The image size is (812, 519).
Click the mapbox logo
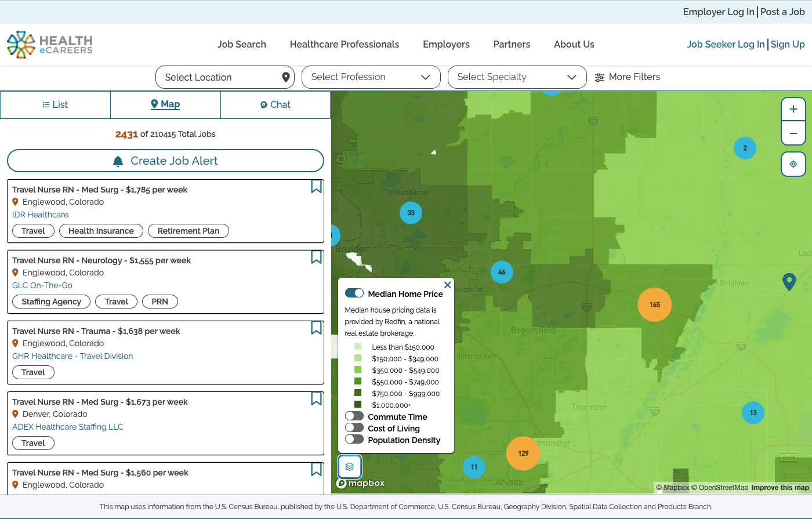pyautogui.click(x=360, y=483)
